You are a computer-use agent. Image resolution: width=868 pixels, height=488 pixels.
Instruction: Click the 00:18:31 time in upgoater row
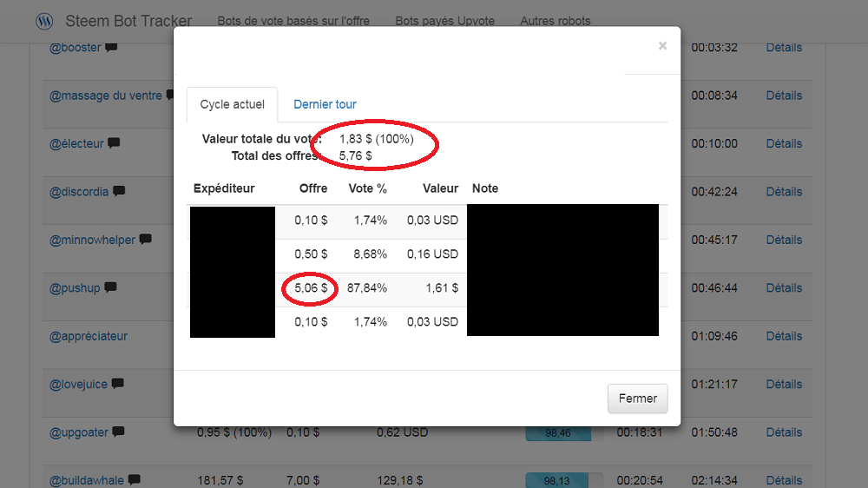(x=640, y=432)
